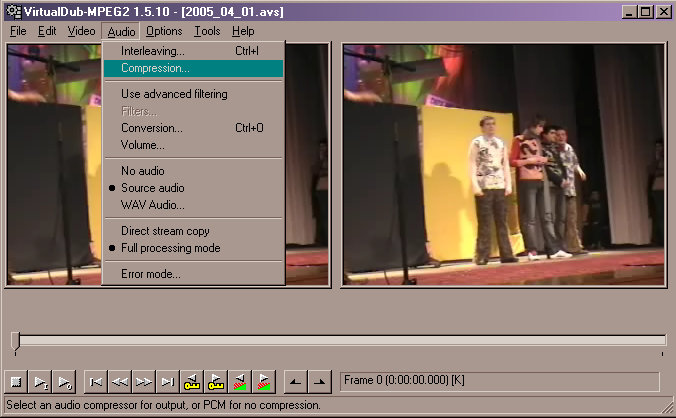Select the No audio option
The image size is (676, 418).
coord(142,171)
